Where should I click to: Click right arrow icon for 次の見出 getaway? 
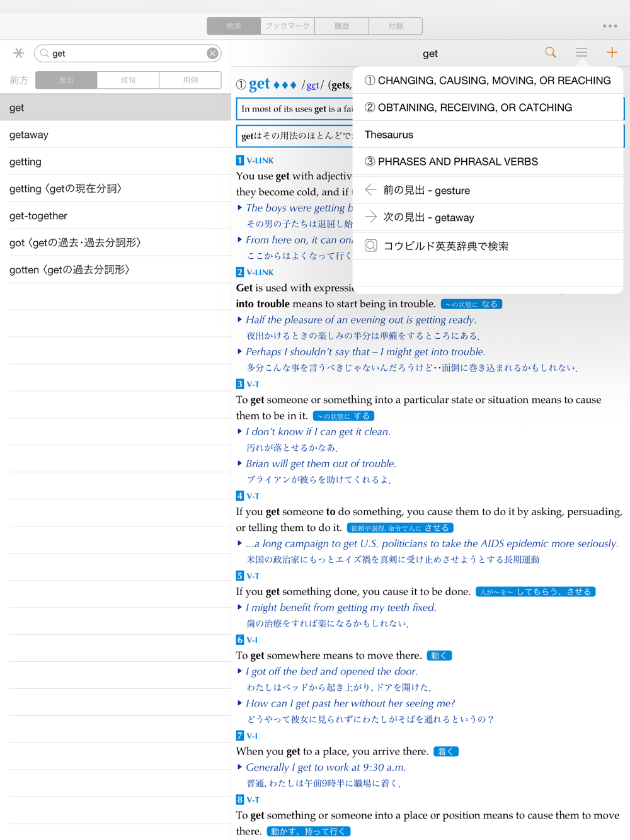pos(371,217)
